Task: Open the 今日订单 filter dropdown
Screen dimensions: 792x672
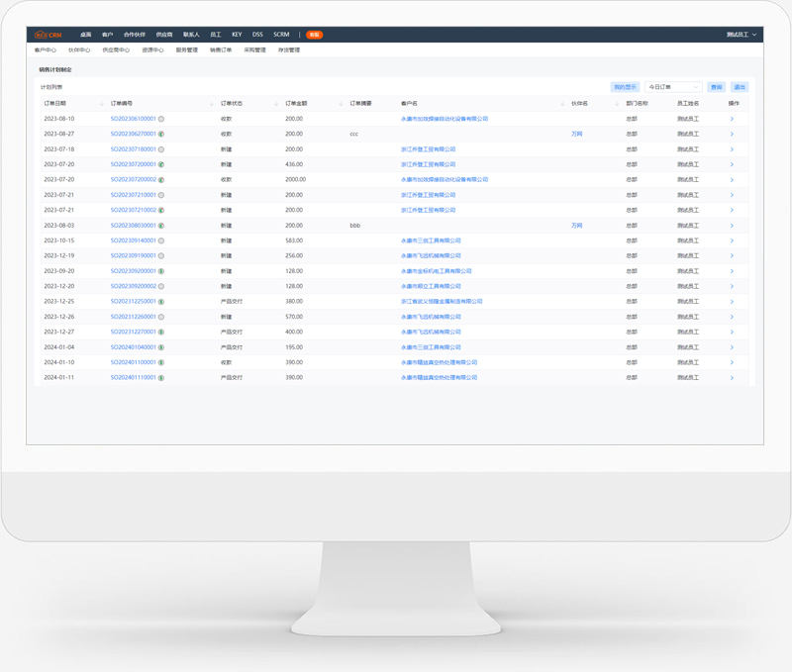Action: click(x=673, y=87)
